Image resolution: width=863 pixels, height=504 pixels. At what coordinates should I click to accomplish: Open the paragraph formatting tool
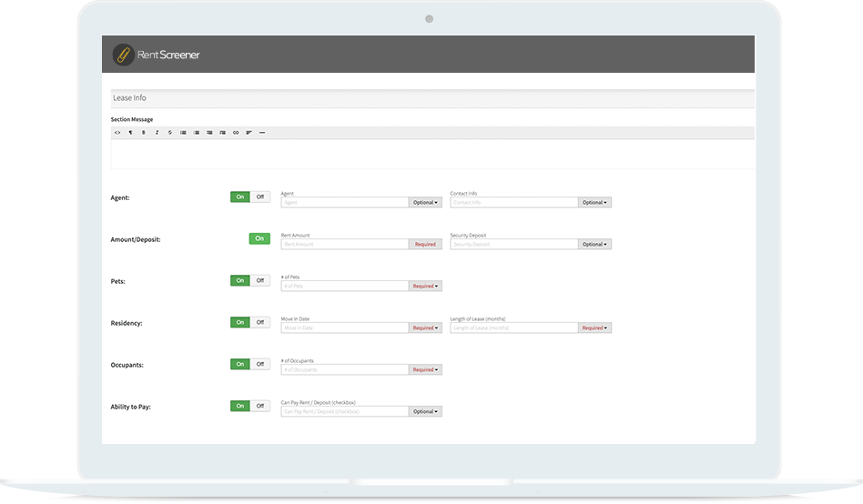(130, 133)
